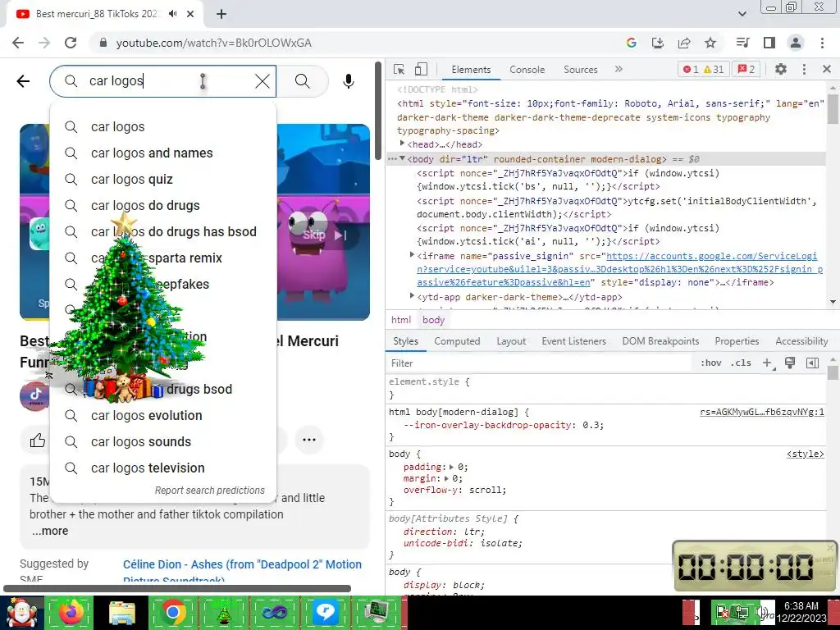The width and height of the screenshot is (840, 630).
Task: Start voice search with microphone
Action: point(348,81)
